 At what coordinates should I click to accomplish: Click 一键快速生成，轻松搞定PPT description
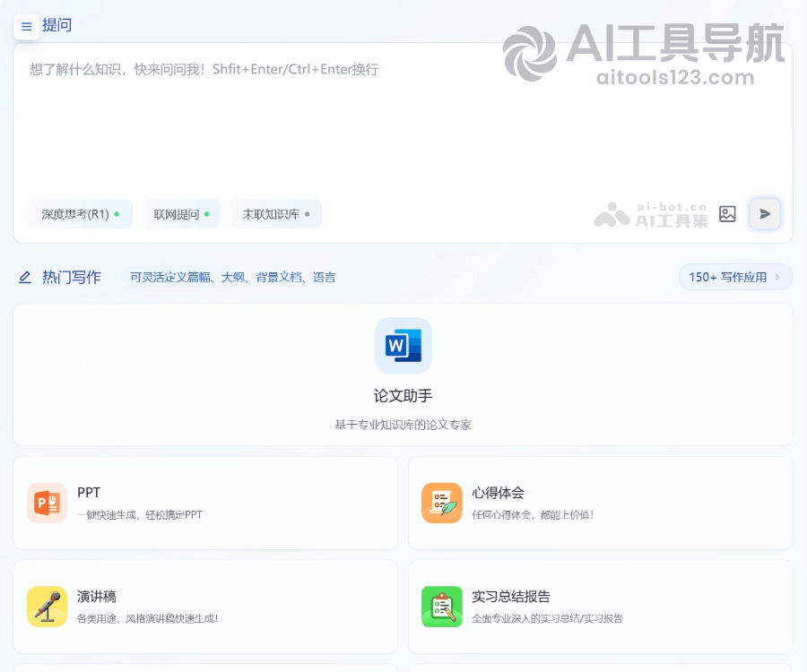click(x=140, y=514)
